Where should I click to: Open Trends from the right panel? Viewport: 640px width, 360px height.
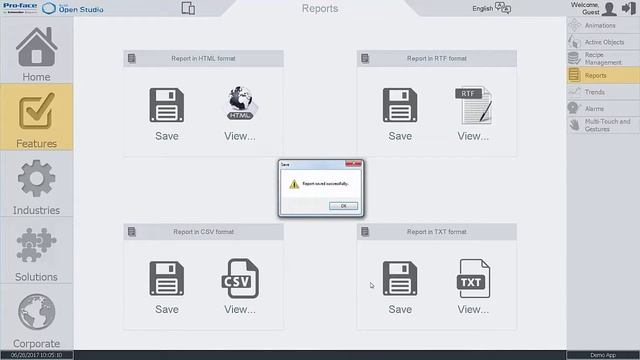point(603,92)
